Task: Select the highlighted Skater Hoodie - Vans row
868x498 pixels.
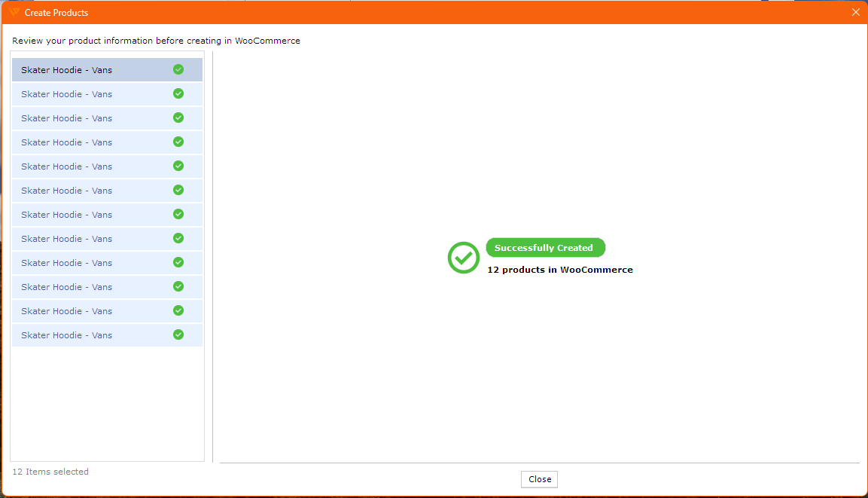Action: [108, 70]
